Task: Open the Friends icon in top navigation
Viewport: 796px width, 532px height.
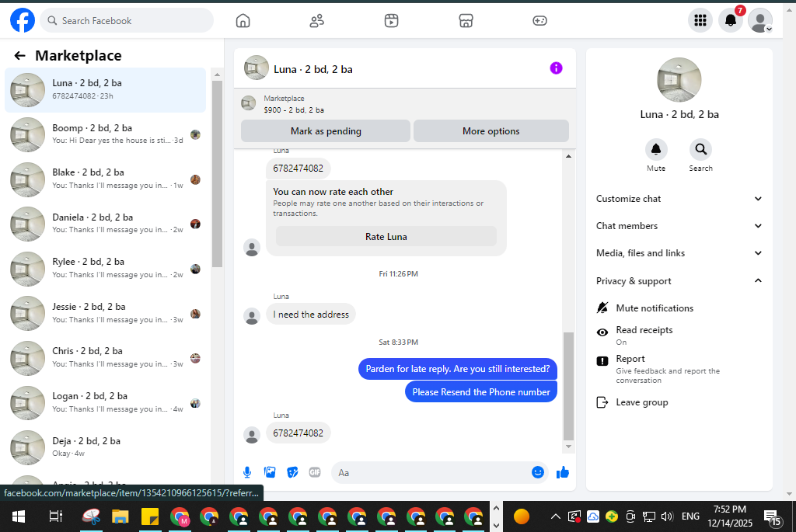Action: coord(317,21)
